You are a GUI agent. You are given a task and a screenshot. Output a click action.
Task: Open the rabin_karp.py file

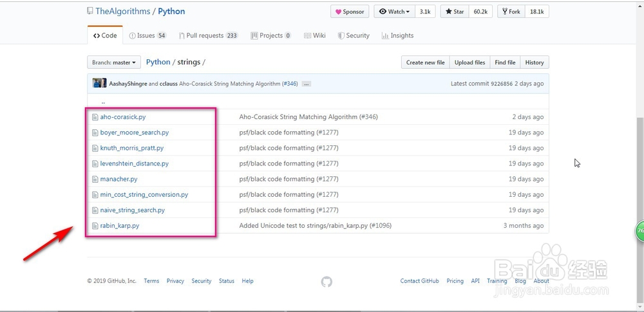pos(120,226)
